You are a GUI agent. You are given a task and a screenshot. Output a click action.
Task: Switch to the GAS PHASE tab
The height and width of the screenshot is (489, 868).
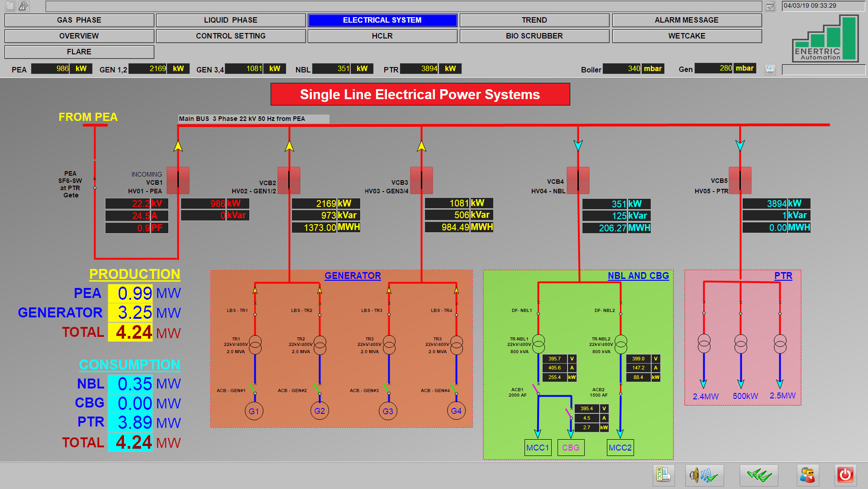[x=79, y=20]
